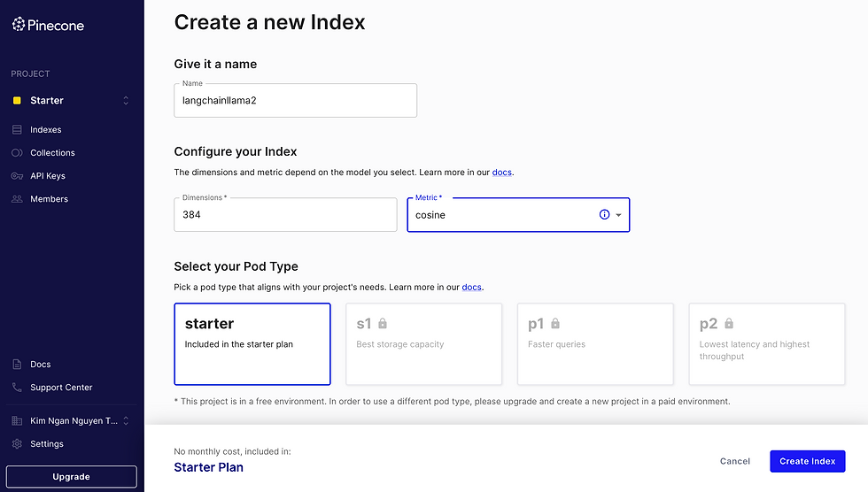Select the locked s1 pod type

pos(424,344)
